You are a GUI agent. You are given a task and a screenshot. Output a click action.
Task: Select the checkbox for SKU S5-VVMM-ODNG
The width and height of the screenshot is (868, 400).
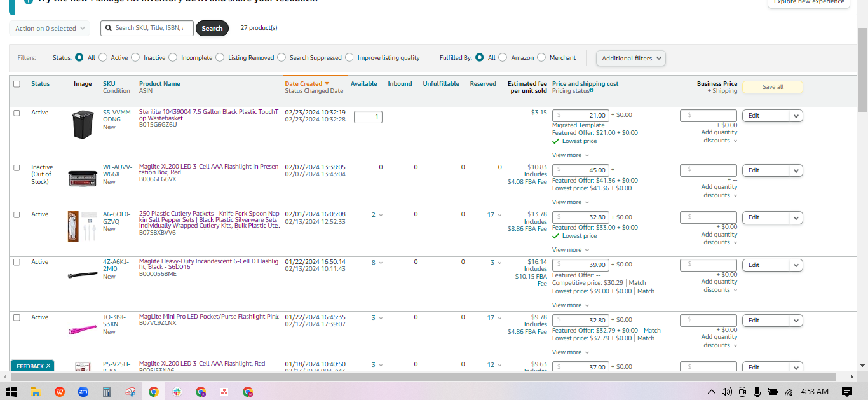(17, 113)
